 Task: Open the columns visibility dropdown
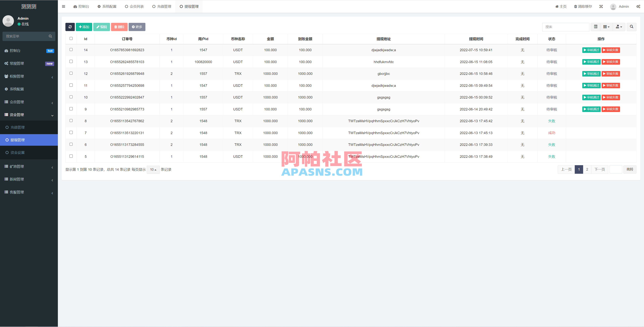(x=606, y=27)
